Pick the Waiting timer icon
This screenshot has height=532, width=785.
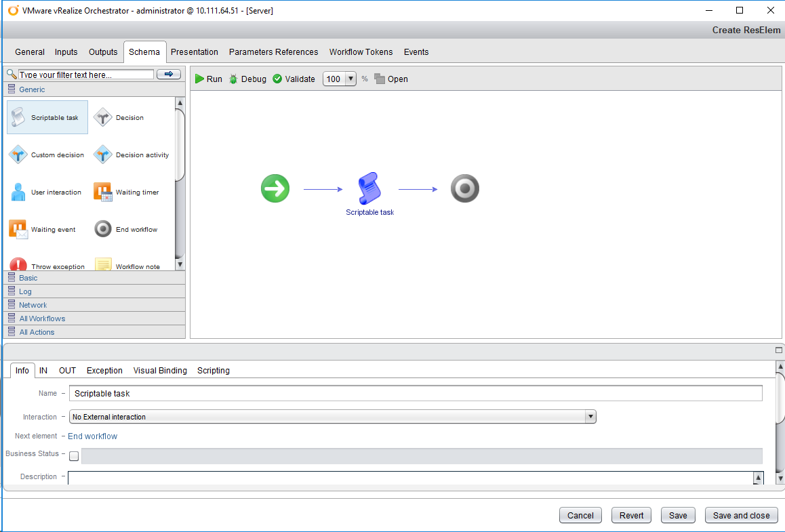(x=102, y=192)
